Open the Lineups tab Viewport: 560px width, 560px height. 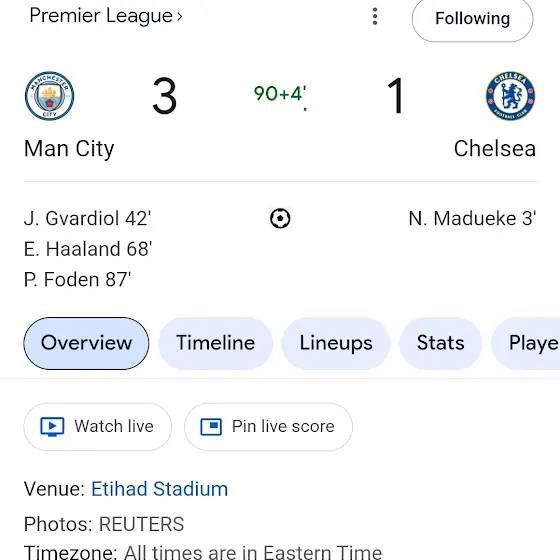336,343
